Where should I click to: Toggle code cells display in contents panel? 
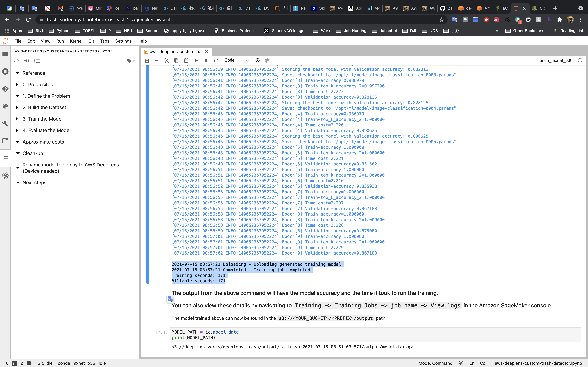coord(16,61)
